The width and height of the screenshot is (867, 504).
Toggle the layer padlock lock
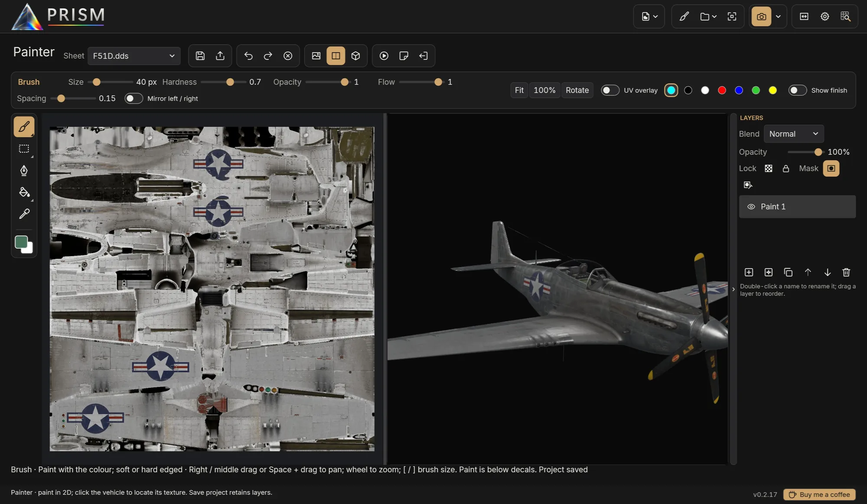click(786, 169)
